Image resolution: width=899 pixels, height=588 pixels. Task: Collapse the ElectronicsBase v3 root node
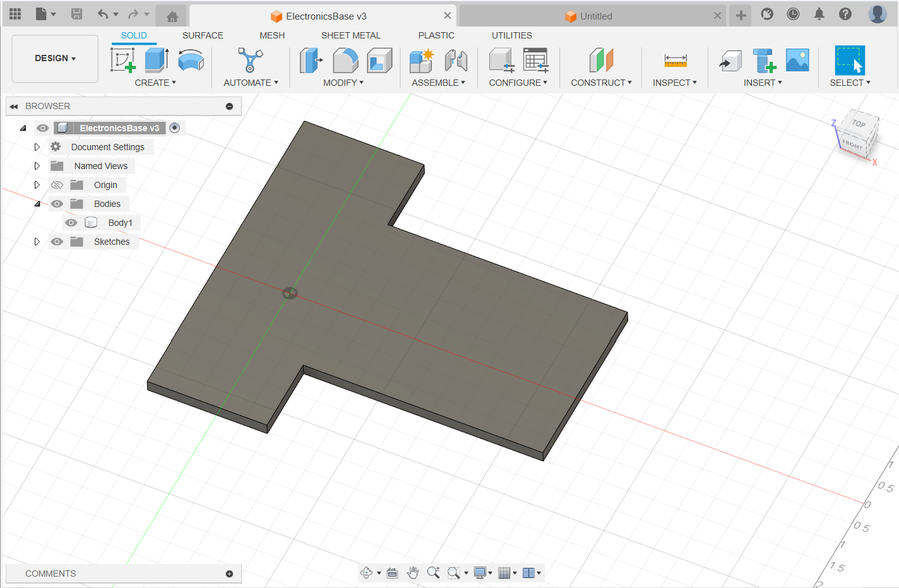[x=23, y=128]
